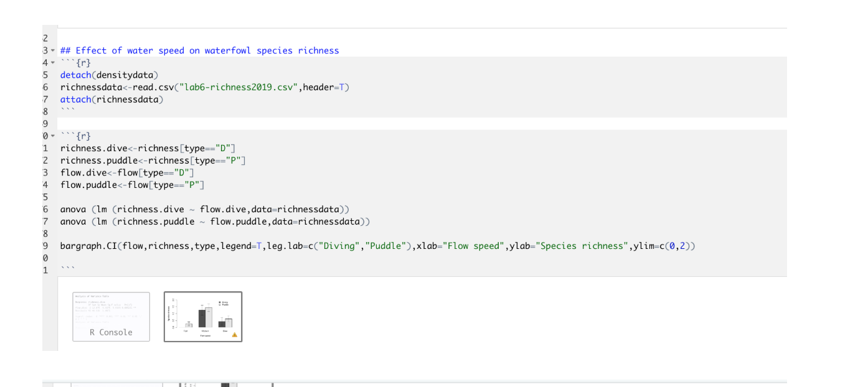
Task: Place cursor on the flow.dive assignment line
Action: point(127,172)
